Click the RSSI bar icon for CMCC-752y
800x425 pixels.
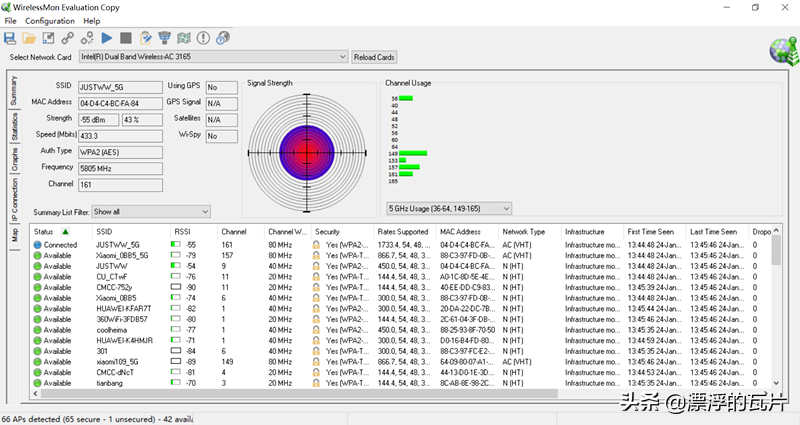(176, 287)
